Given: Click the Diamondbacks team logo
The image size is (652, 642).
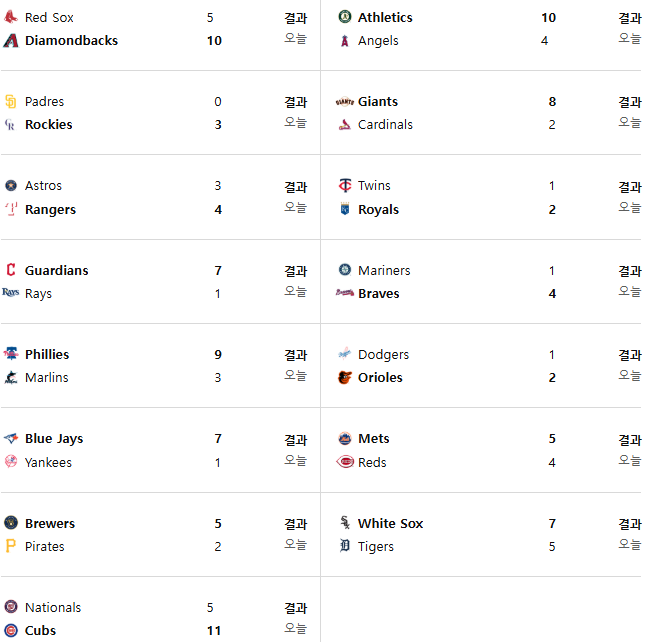Looking at the screenshot, I should point(11,40).
